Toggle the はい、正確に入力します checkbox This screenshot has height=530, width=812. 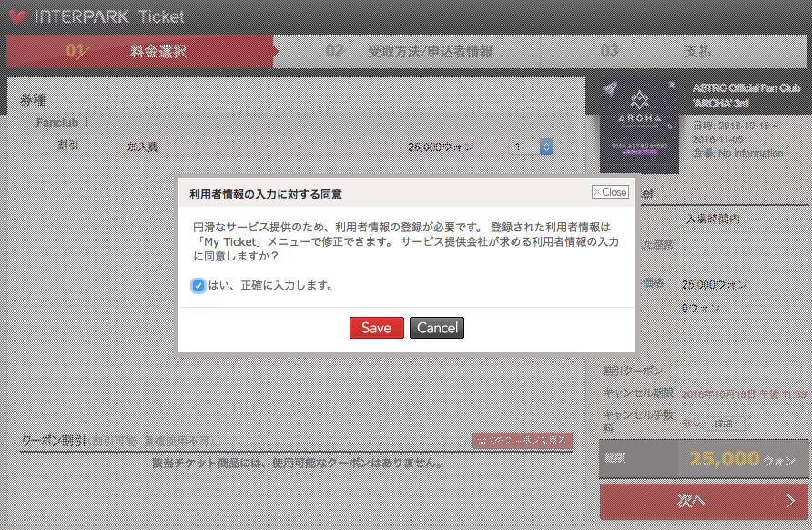pyautogui.click(x=198, y=285)
